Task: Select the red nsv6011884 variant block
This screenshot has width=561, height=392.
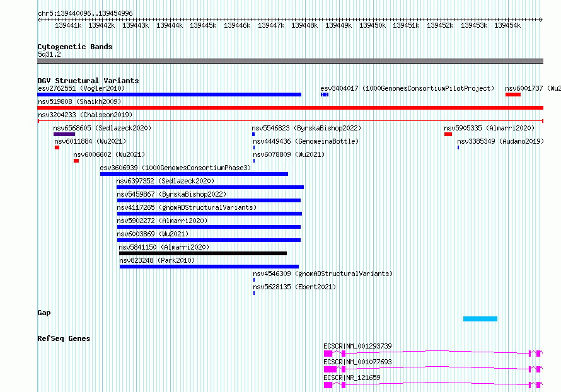Action: click(x=57, y=147)
